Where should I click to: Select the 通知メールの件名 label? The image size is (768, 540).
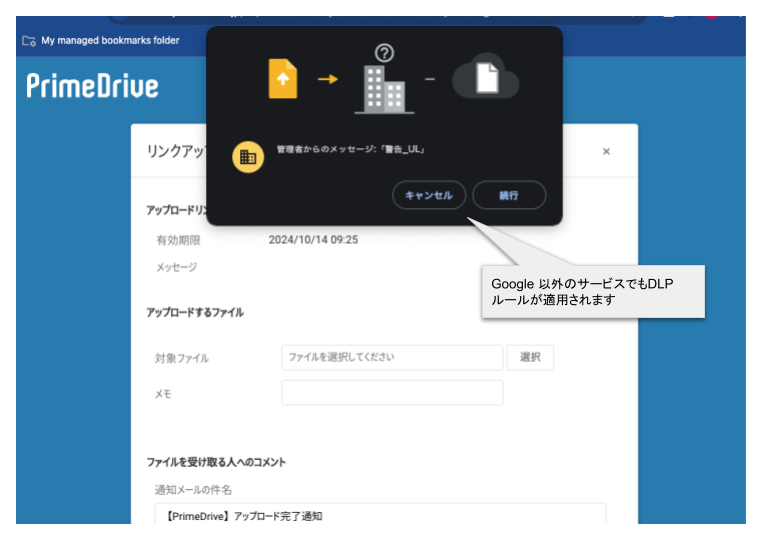(193, 490)
